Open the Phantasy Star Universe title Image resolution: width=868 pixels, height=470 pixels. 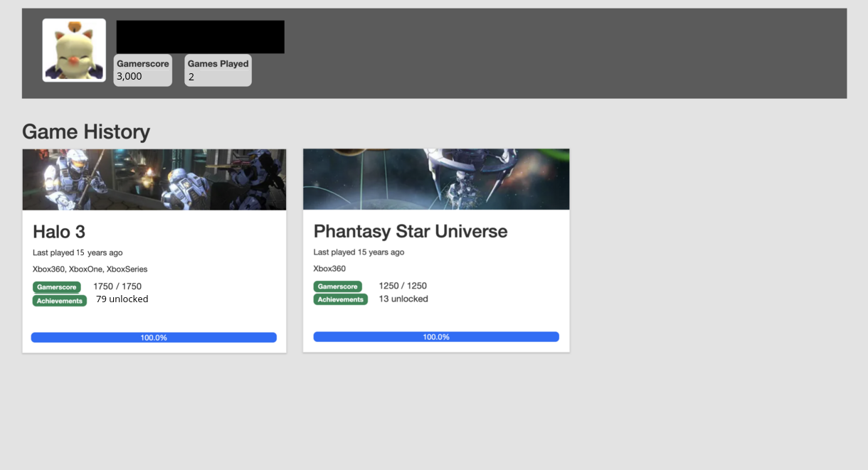[411, 231]
